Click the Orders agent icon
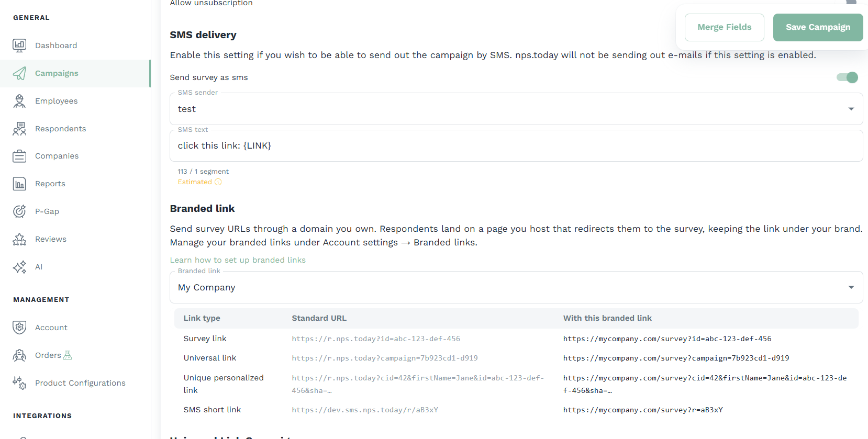The width and height of the screenshot is (868, 439). [x=19, y=355]
